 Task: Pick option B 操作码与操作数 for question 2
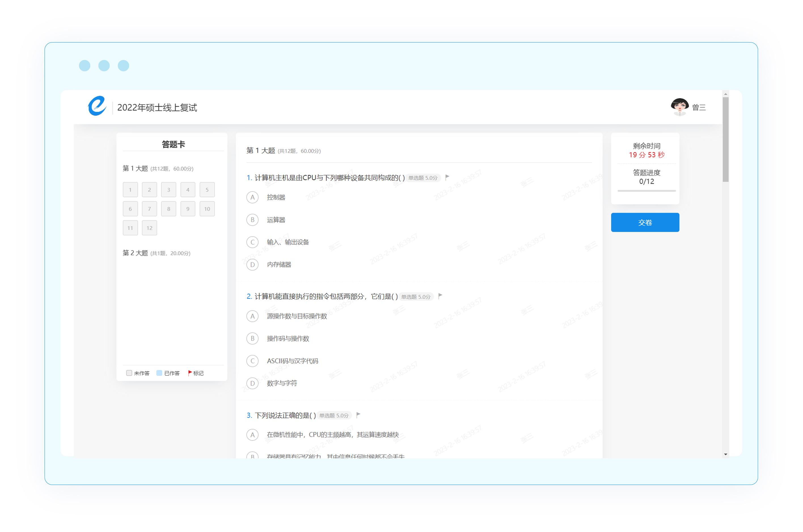(252, 338)
